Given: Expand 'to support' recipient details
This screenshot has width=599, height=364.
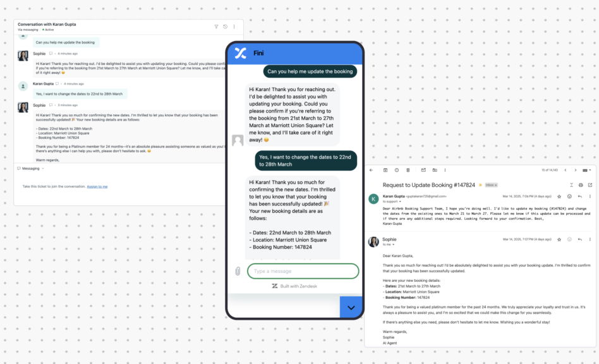Looking at the screenshot, I should point(399,202).
